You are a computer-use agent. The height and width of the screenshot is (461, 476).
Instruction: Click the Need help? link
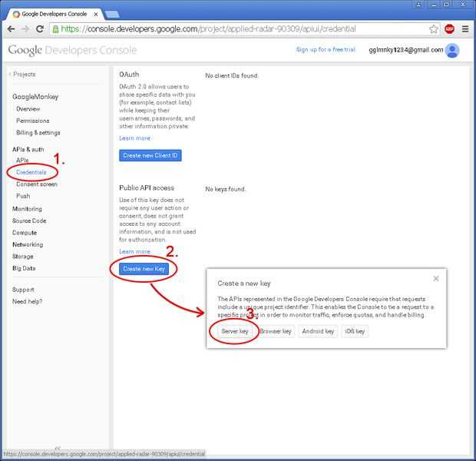click(x=28, y=301)
